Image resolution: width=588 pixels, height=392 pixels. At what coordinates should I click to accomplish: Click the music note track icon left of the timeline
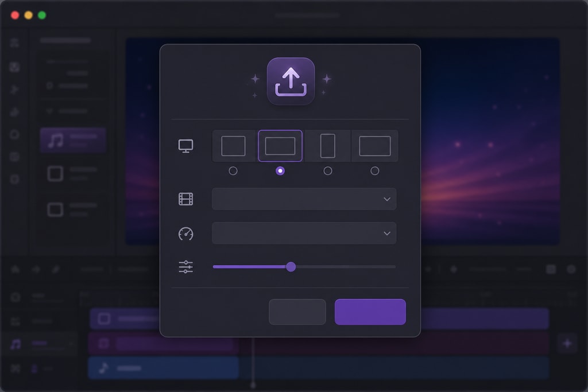(16, 344)
